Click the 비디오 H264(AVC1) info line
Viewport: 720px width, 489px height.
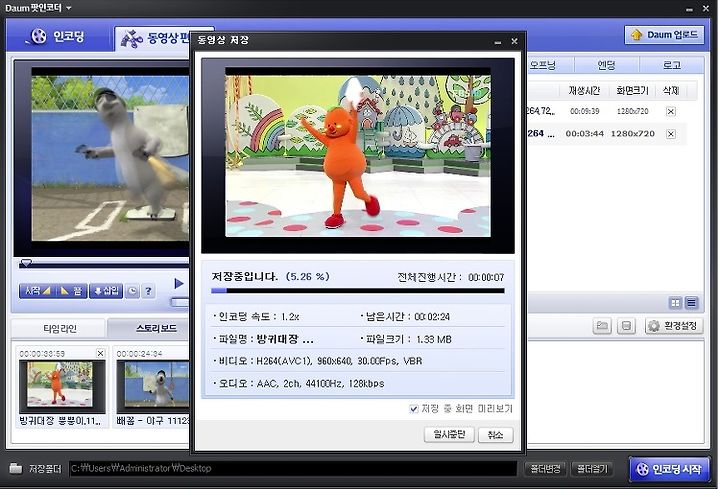pyautogui.click(x=320, y=361)
